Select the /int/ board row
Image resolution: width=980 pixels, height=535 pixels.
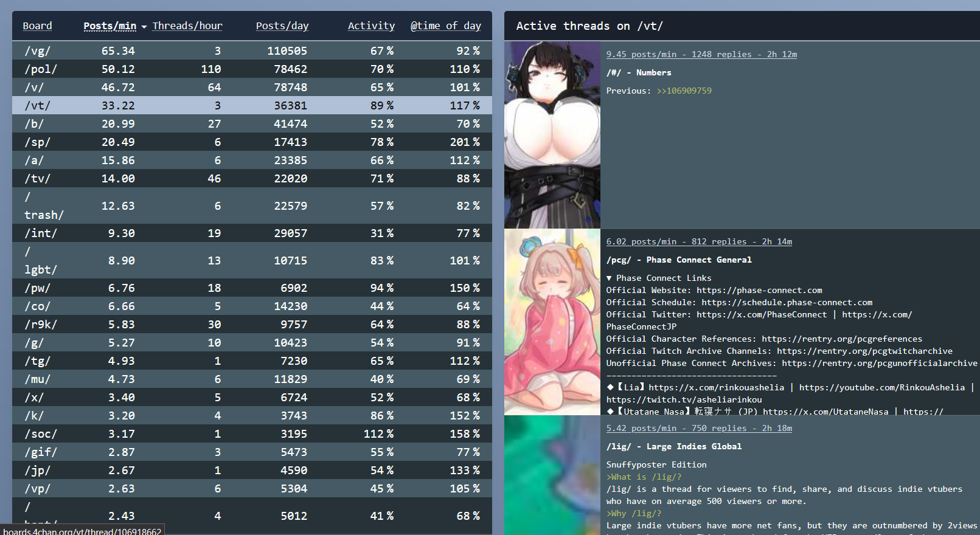tap(252, 233)
